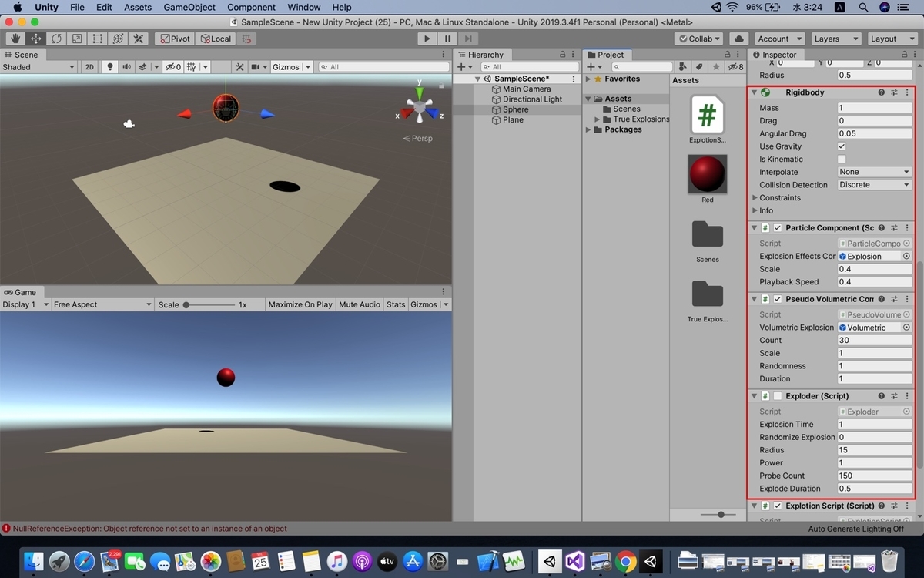Open Shaded draw mode dropdown
Screen dimensions: 924x578
coord(38,67)
